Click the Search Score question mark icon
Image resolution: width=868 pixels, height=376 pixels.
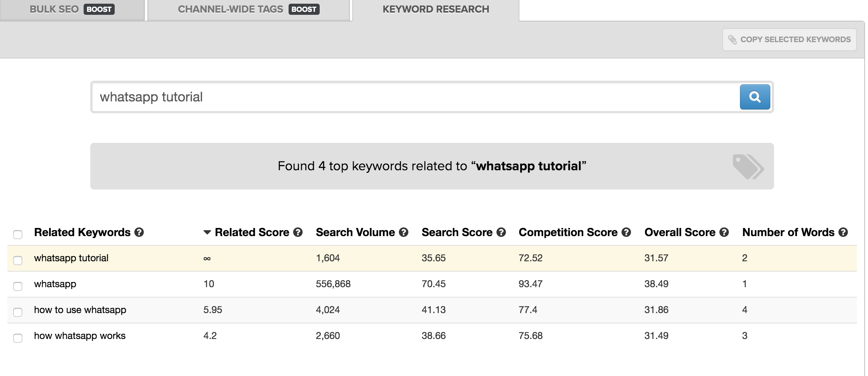[501, 232]
